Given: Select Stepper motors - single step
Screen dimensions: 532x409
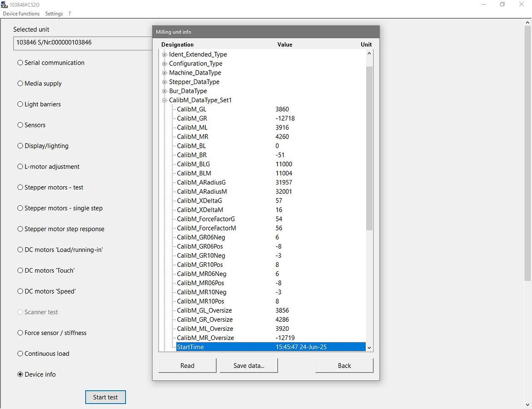Looking at the screenshot, I should click(20, 209).
